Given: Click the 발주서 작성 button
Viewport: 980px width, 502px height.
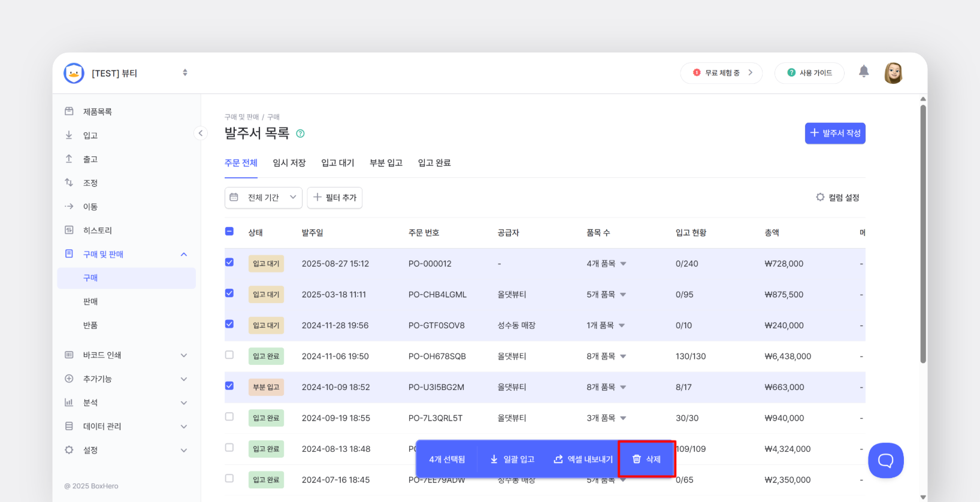Looking at the screenshot, I should (835, 133).
